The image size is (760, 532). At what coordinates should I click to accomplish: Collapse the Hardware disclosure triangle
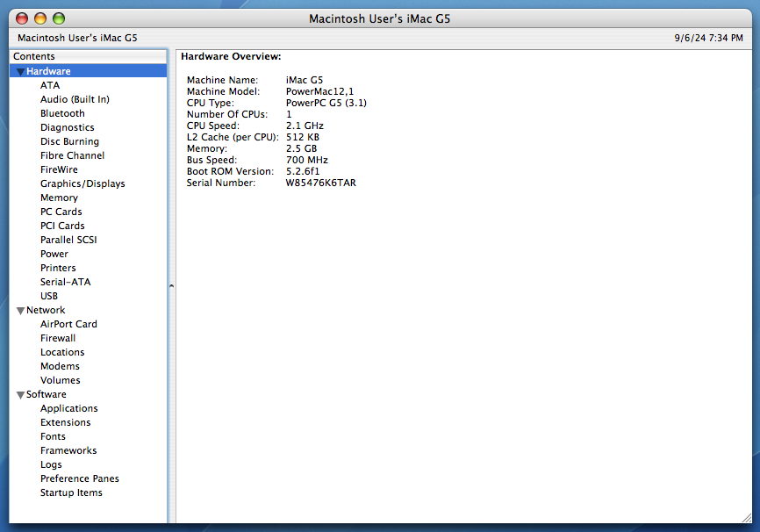pyautogui.click(x=20, y=72)
